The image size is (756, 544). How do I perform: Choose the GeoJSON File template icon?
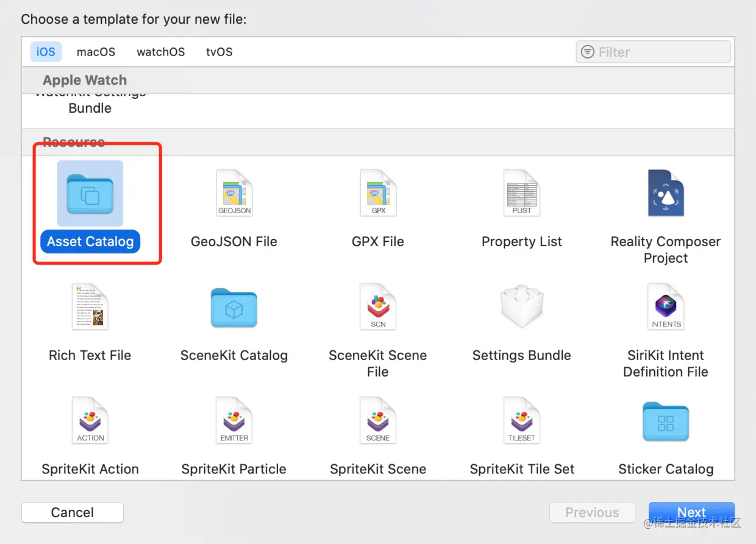click(235, 193)
